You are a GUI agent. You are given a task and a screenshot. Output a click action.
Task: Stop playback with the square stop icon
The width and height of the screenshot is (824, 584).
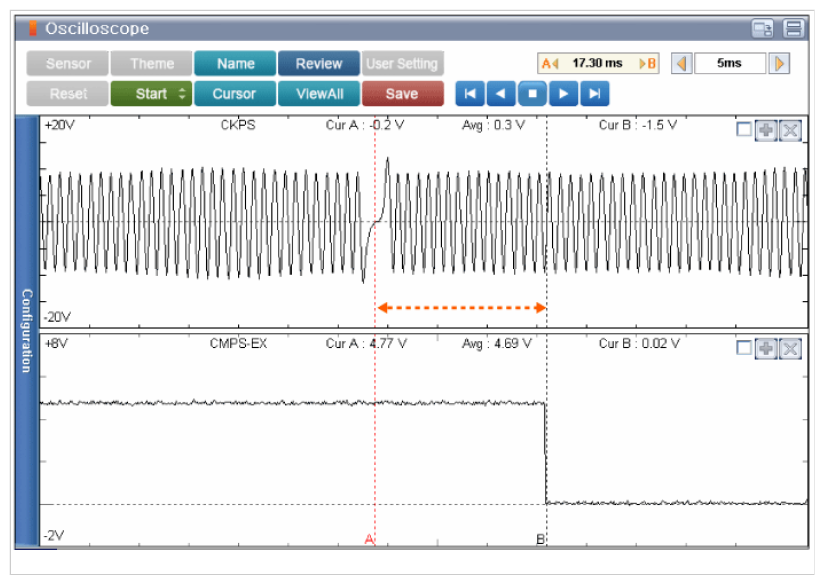[532, 94]
